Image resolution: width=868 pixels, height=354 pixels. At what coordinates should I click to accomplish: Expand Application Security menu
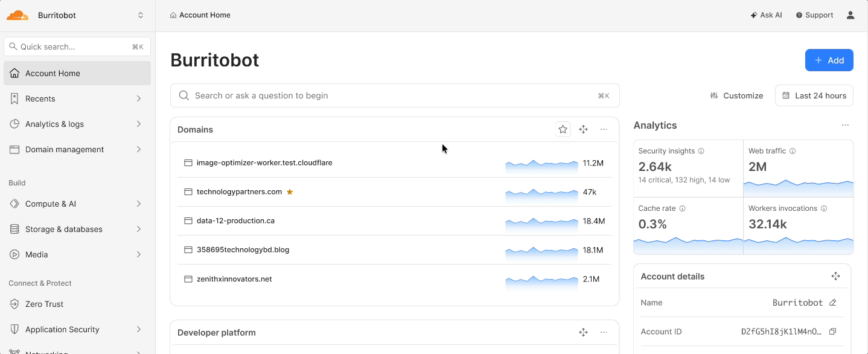(x=77, y=329)
